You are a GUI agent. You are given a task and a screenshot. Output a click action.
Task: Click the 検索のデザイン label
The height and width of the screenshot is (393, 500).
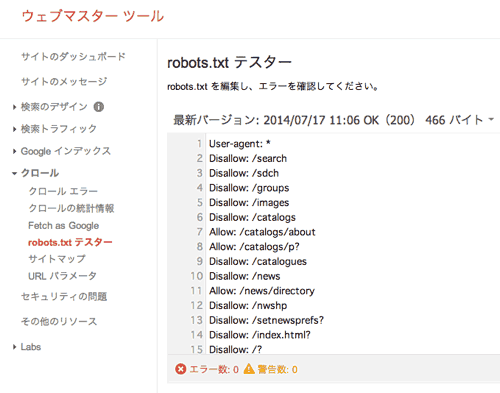tap(54, 107)
